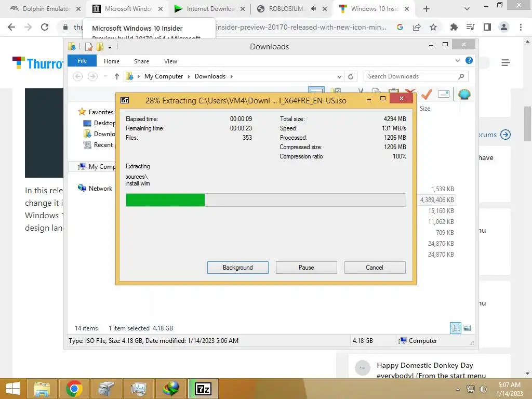The width and height of the screenshot is (532, 399).
Task: Click the orange checkmark toolbar icon in Downloads window
Action: (x=427, y=94)
